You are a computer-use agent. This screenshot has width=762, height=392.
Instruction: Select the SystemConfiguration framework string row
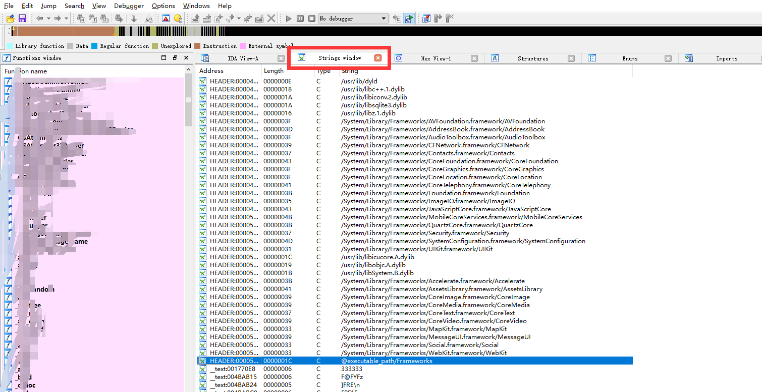pyautogui.click(x=415, y=241)
